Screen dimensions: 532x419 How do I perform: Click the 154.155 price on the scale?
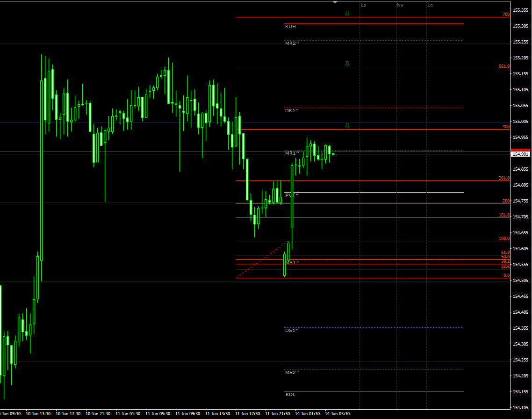pyautogui.click(x=520, y=392)
